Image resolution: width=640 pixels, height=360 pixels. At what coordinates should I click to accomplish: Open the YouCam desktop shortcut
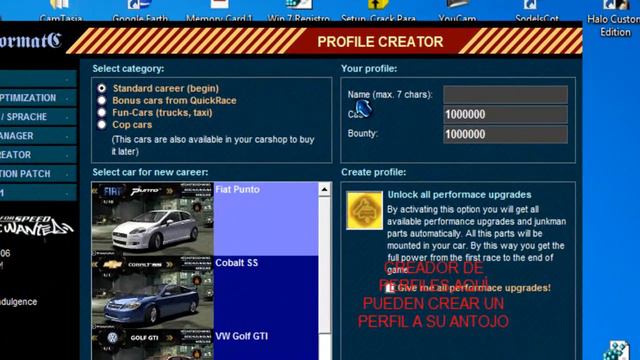[457, 11]
